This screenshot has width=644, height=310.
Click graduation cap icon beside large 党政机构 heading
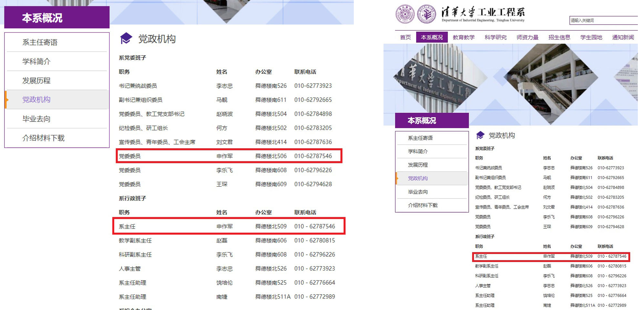pos(126,38)
